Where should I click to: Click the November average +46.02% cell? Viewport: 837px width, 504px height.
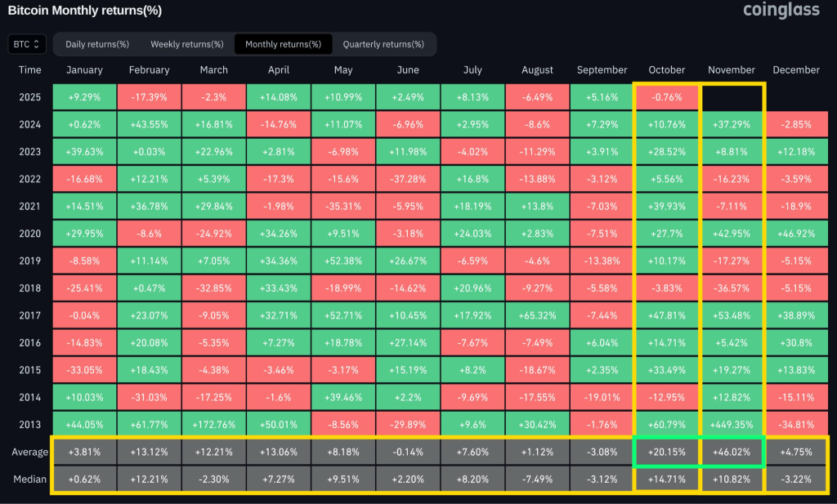(x=732, y=452)
